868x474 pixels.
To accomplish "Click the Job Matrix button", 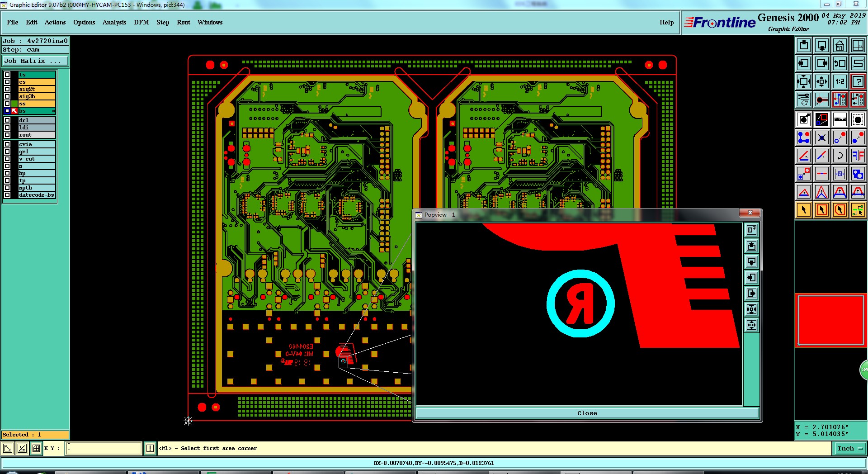I will coord(35,61).
